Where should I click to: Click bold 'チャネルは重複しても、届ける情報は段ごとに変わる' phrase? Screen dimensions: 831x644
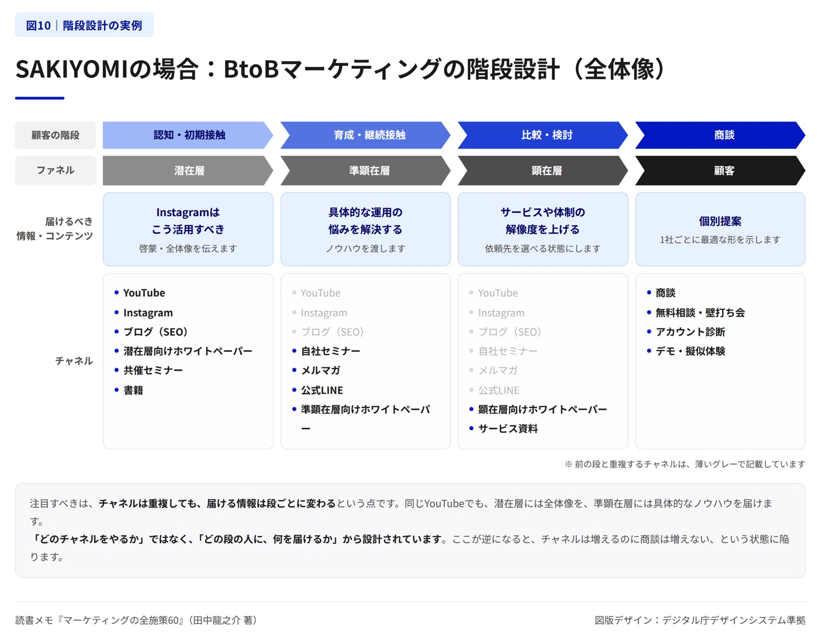coord(217,504)
